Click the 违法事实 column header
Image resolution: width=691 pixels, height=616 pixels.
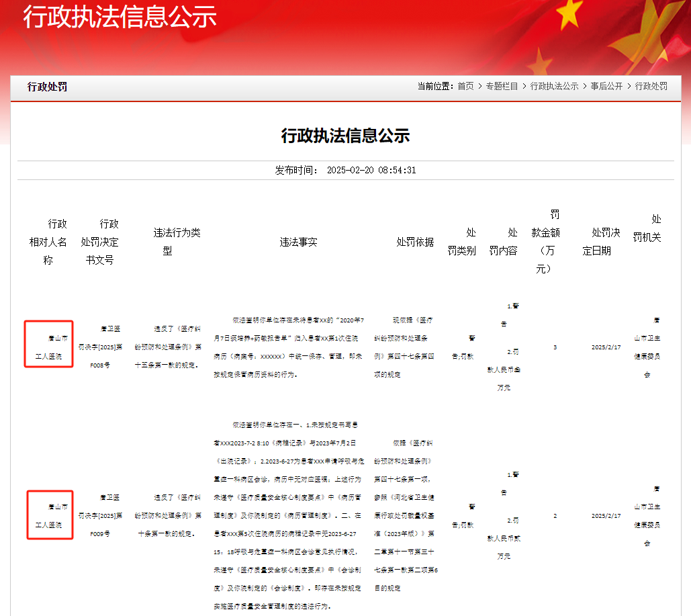click(298, 242)
